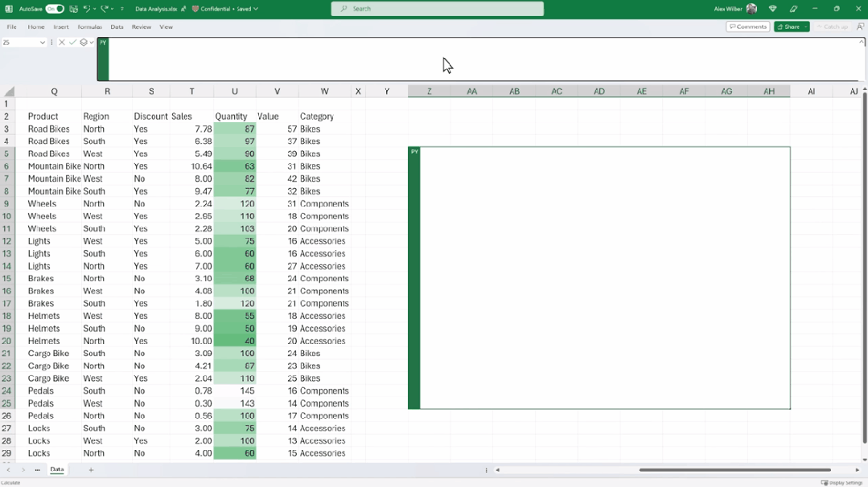This screenshot has height=487, width=868.
Task: Expand the Saved status dropdown
Action: tap(257, 10)
